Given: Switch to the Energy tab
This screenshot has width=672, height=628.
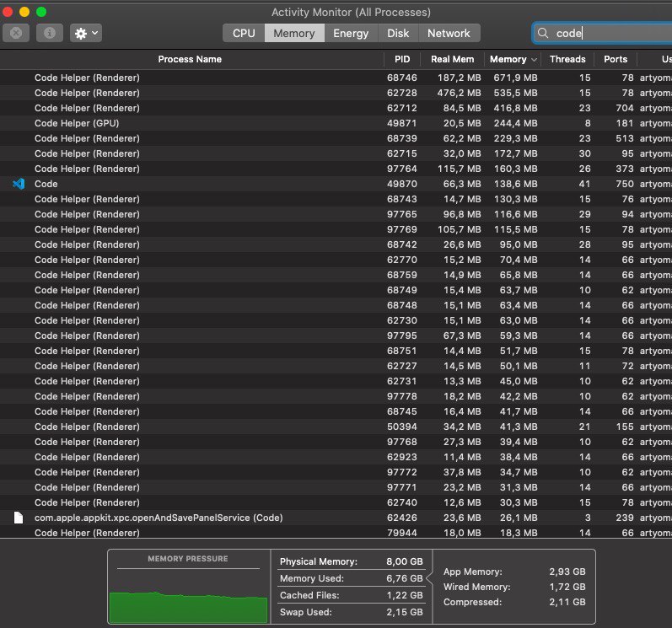Looking at the screenshot, I should tap(351, 33).
